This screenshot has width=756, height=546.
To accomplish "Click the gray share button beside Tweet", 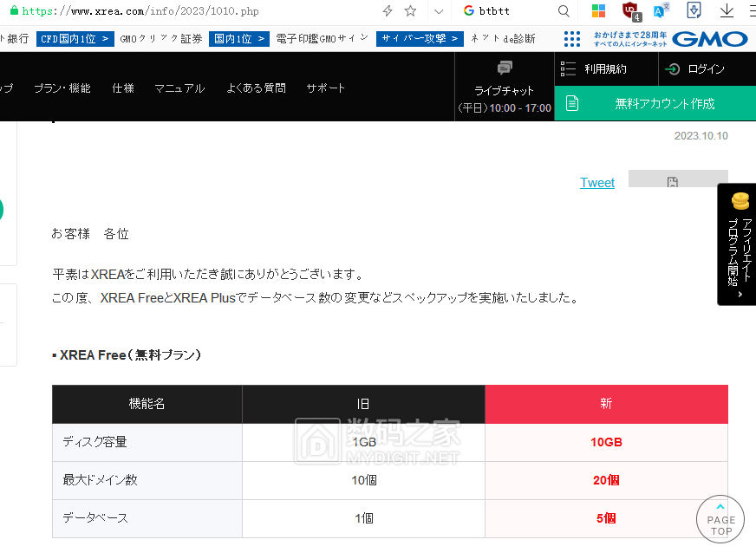I will click(678, 179).
